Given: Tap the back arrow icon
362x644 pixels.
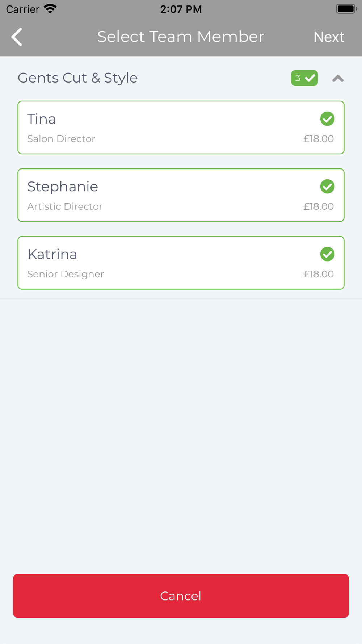Looking at the screenshot, I should tap(17, 37).
